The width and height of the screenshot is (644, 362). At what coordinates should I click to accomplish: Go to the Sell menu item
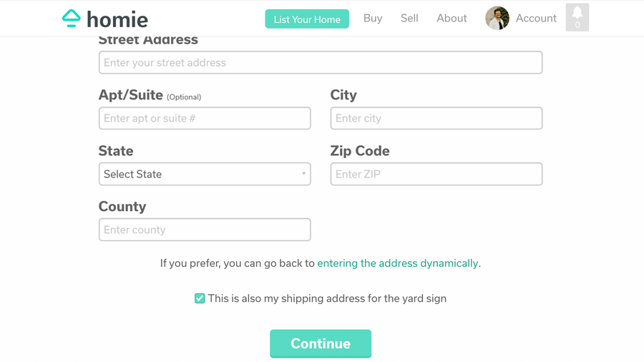409,19
